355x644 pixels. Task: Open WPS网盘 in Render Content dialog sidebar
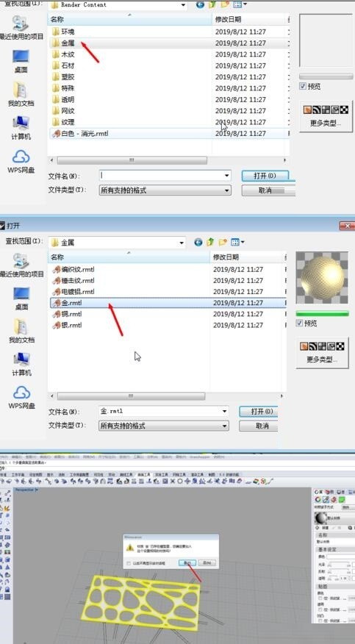[x=21, y=162]
